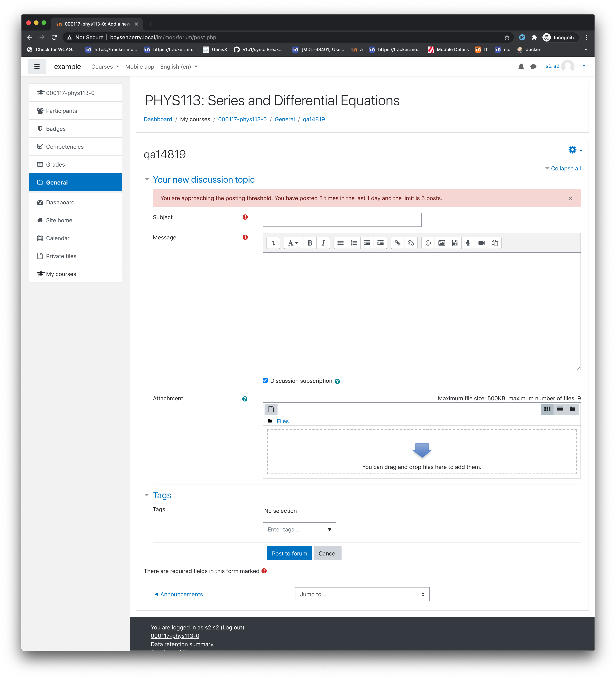The height and width of the screenshot is (679, 616).
Task: Click the Log out link in footer
Action: tap(232, 628)
